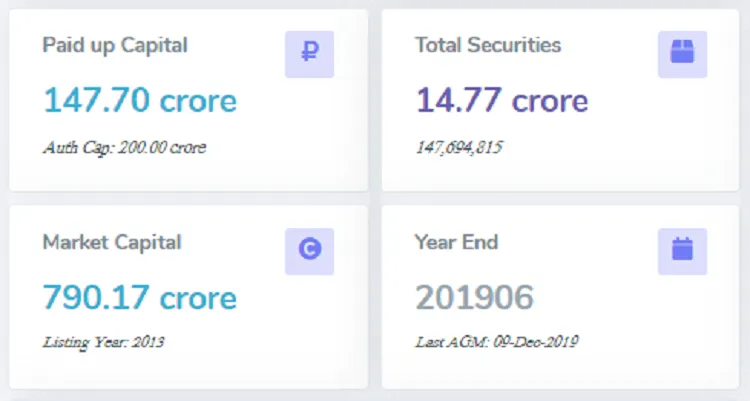Viewport: 750px width, 401px height.
Task: Click the 147,694,815 securities count
Action: coord(459,147)
